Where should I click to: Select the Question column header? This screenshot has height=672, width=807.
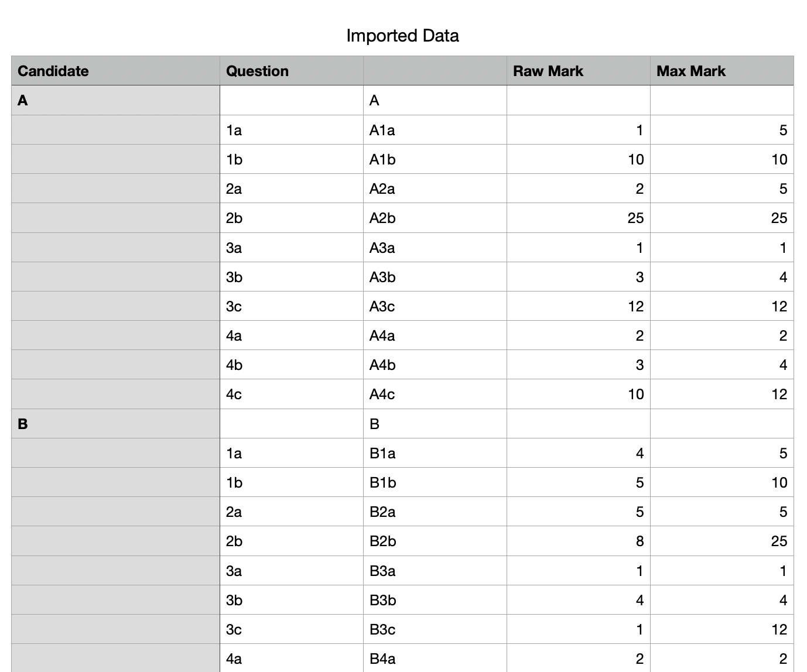click(291, 71)
